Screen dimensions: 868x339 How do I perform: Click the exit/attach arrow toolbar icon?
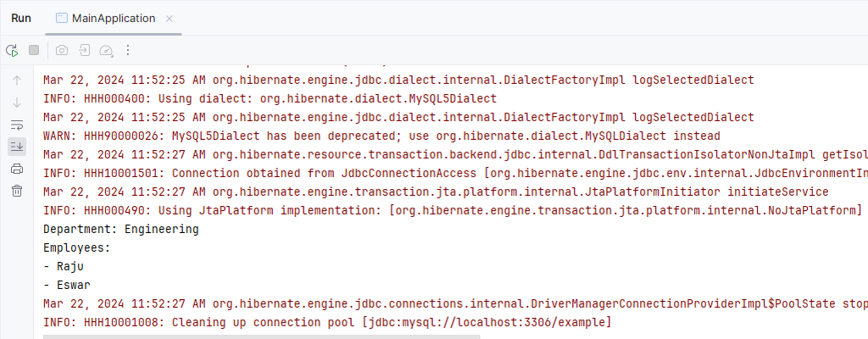[85, 50]
